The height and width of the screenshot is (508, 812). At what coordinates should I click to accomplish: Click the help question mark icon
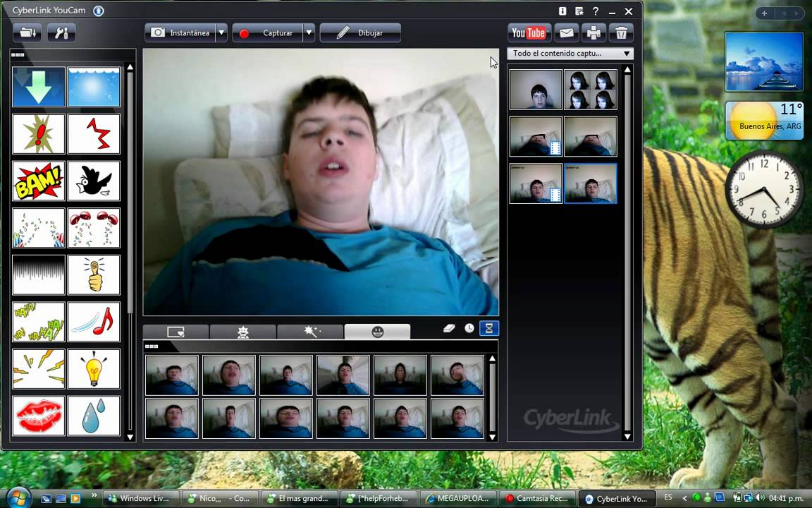596,11
